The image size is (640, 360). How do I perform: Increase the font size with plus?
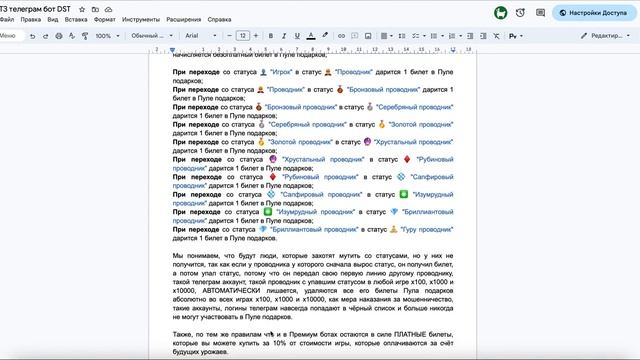coord(256,36)
